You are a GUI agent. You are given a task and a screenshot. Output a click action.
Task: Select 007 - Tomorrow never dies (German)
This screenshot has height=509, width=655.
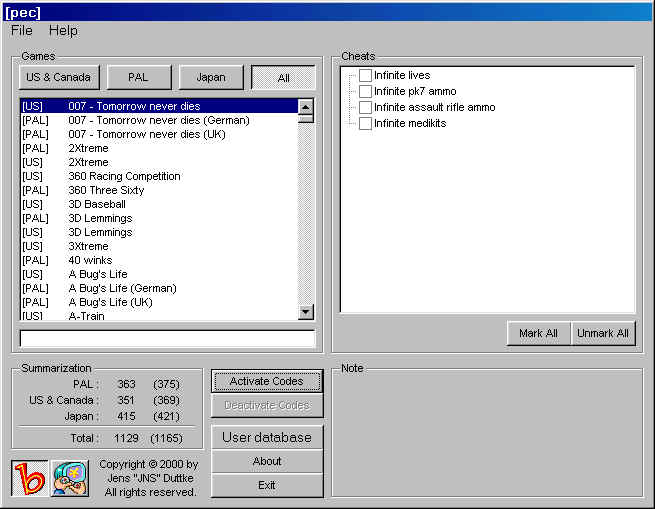tap(159, 120)
